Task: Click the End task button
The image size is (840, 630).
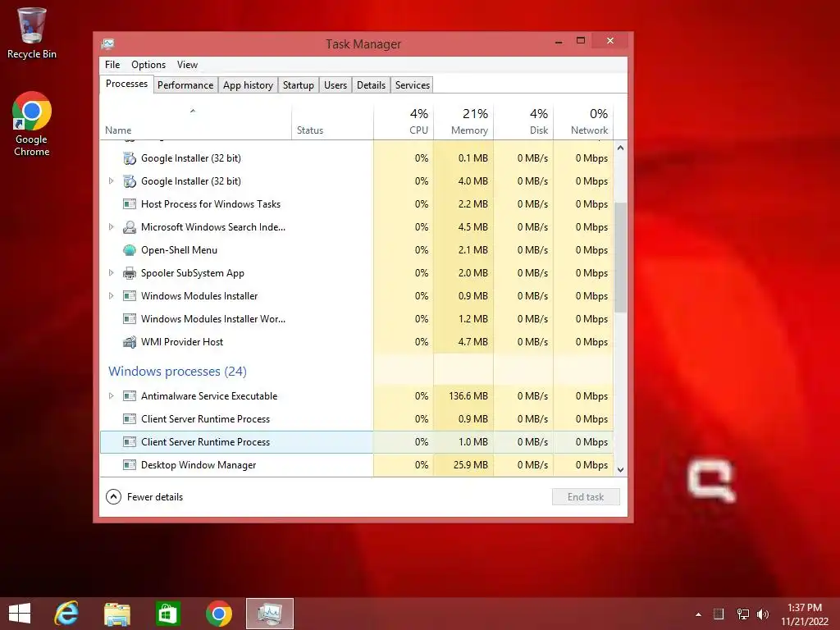Action: 586,497
